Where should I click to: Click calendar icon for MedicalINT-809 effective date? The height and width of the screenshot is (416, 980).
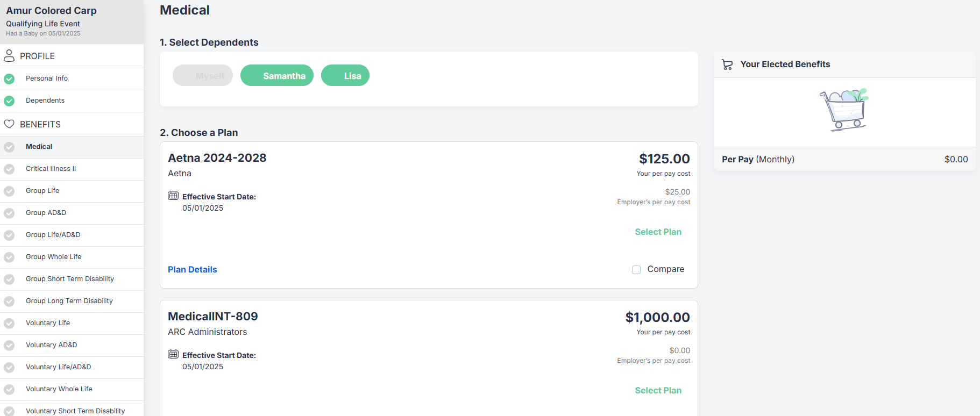[173, 354]
